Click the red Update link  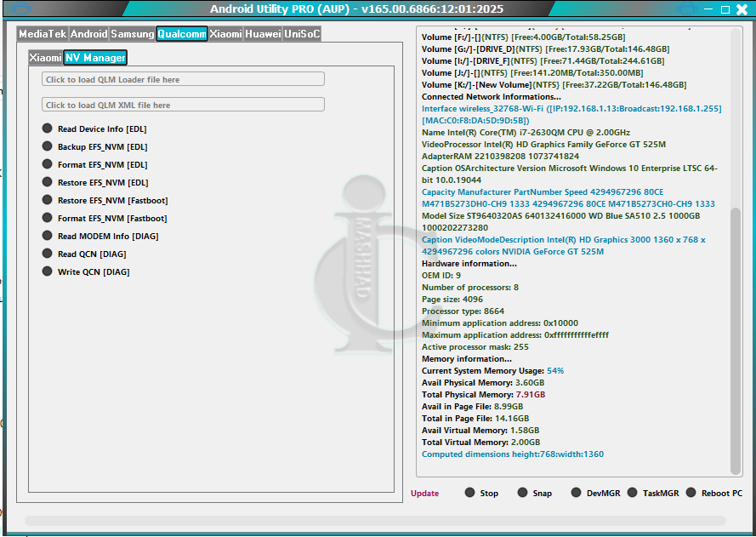[x=425, y=494]
